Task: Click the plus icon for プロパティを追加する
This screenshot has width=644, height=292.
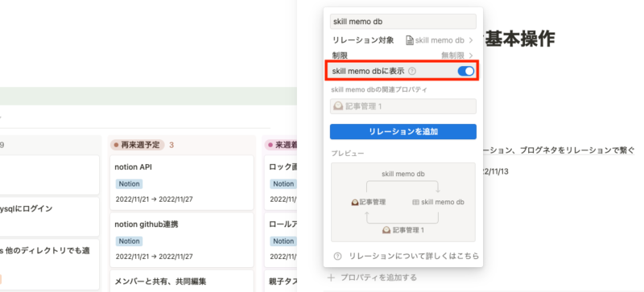Action: click(x=331, y=278)
